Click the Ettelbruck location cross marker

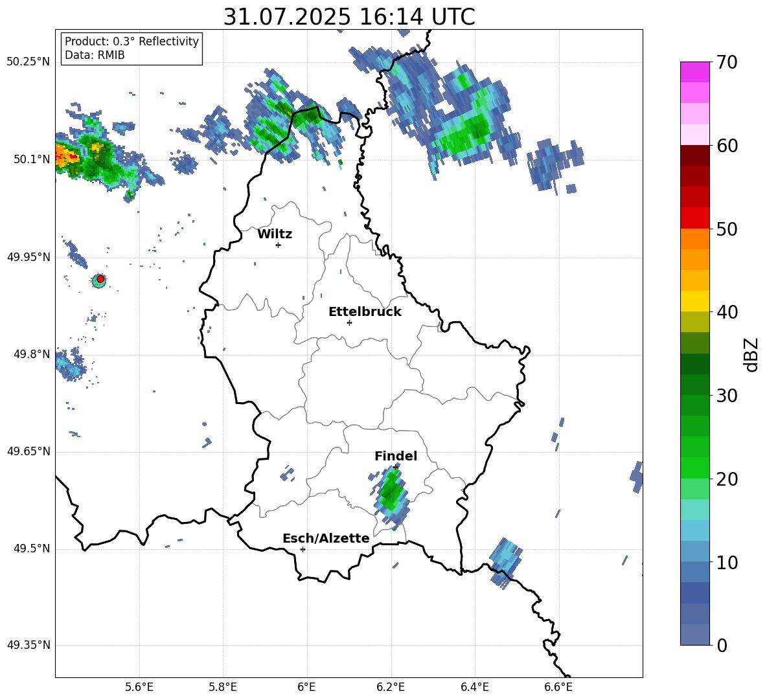349,322
